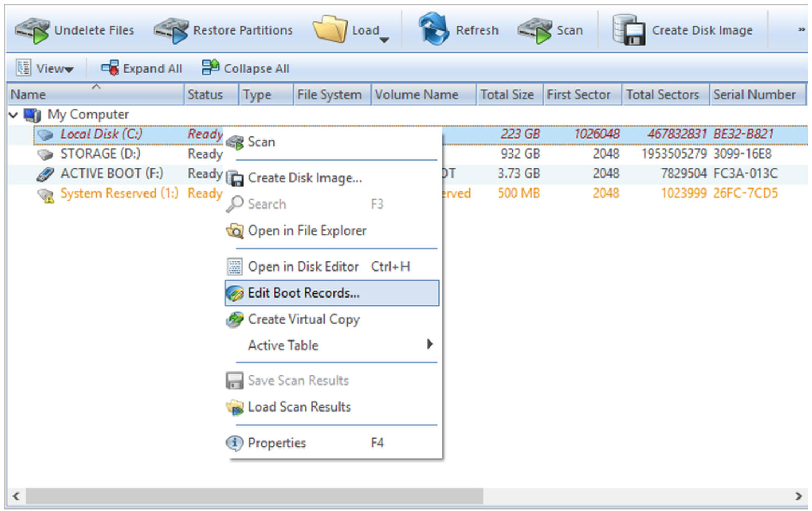Collapse the My Computer tree node

pos(12,115)
